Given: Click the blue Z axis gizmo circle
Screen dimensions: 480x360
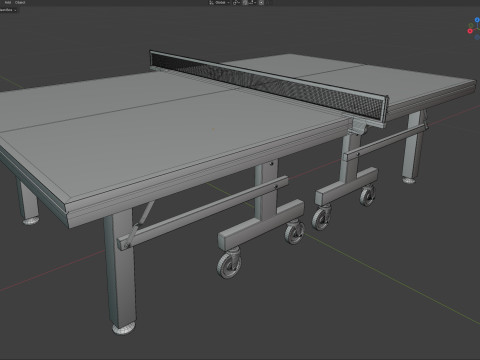Looking at the screenshot, I should pos(477,20).
